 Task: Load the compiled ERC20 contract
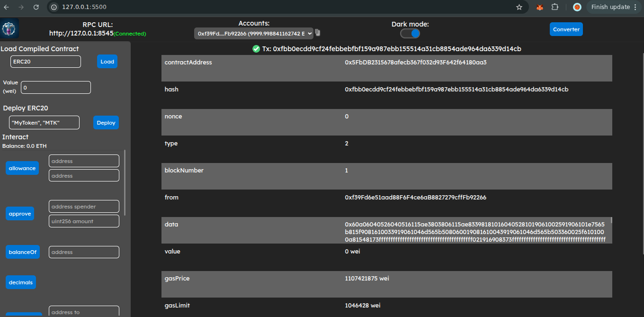click(x=107, y=61)
